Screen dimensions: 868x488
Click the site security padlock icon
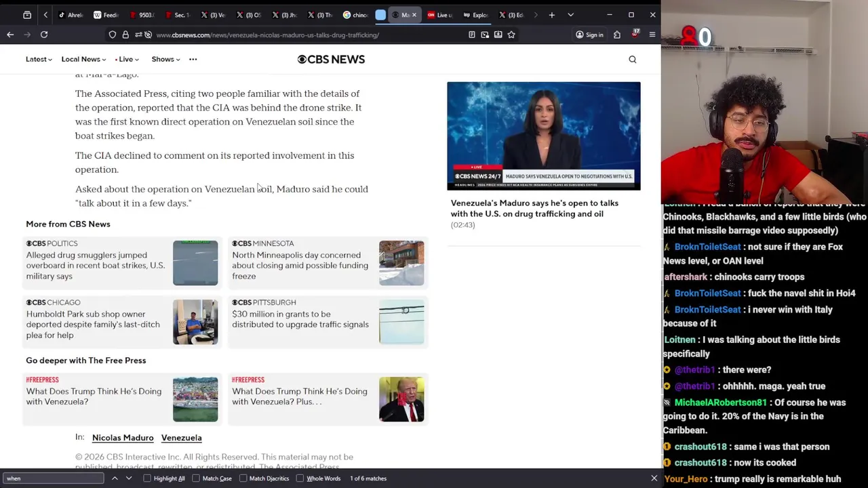pyautogui.click(x=125, y=35)
